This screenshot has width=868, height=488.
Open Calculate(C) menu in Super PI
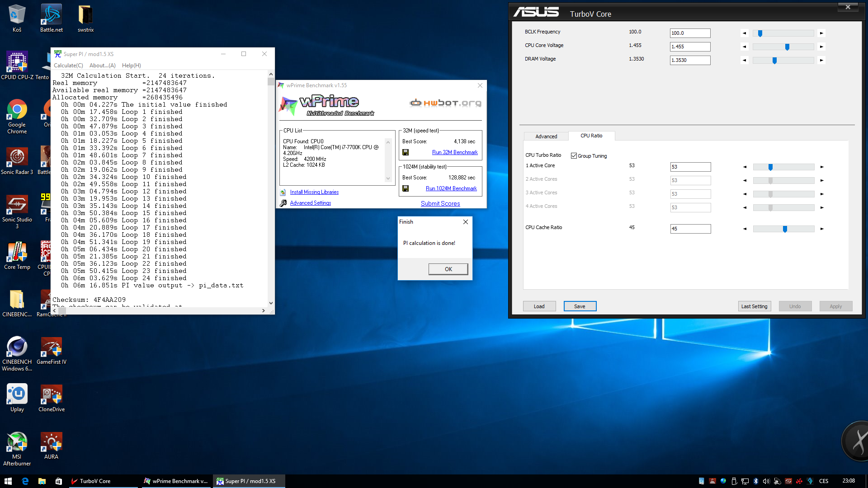point(68,66)
